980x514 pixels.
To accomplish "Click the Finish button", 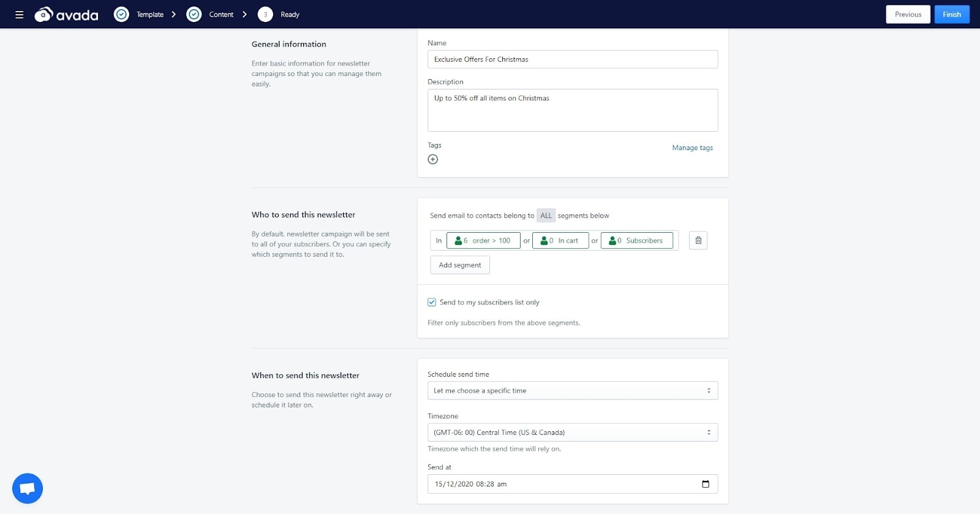I will 951,15.
